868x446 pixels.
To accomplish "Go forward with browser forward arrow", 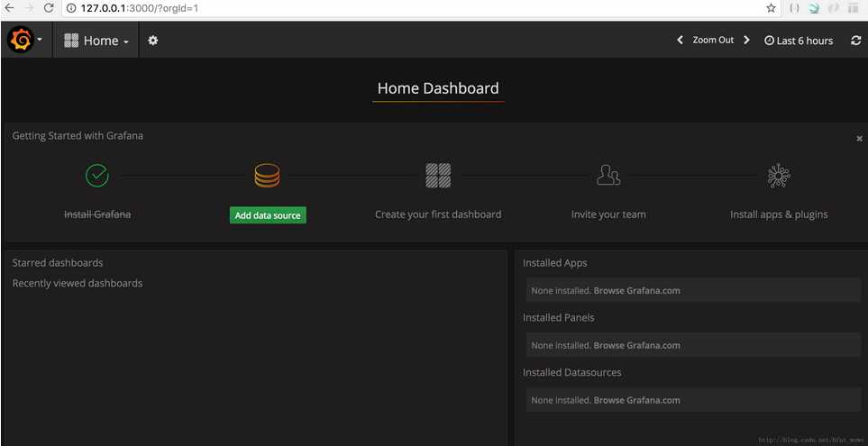I will (x=29, y=8).
